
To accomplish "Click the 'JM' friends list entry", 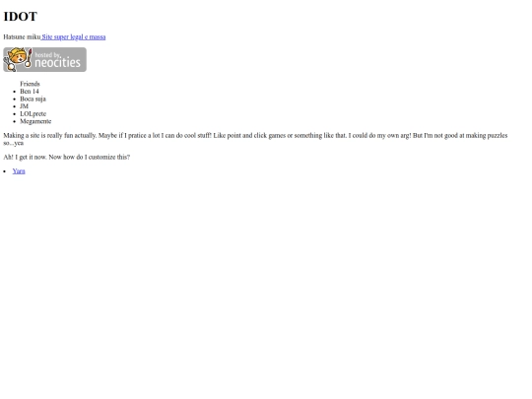I will (24, 106).
